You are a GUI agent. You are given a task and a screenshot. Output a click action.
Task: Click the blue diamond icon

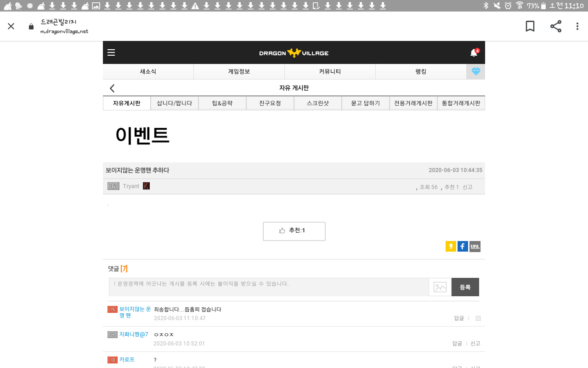[x=475, y=71]
